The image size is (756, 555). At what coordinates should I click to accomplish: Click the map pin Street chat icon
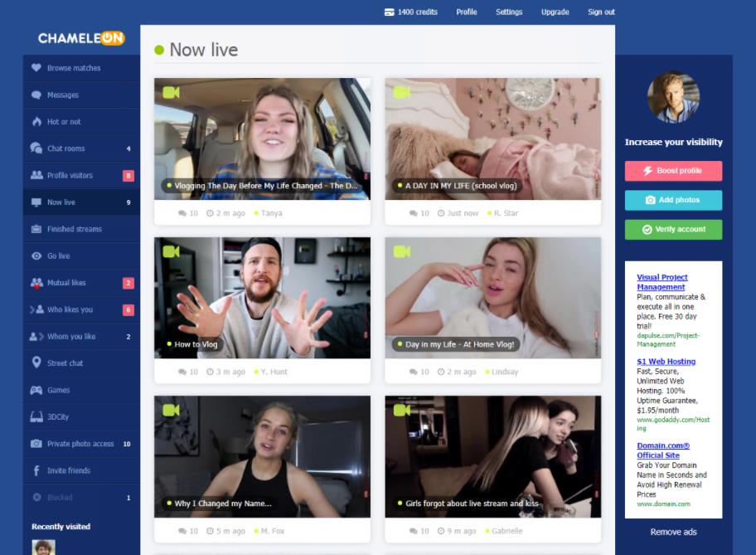click(x=36, y=363)
